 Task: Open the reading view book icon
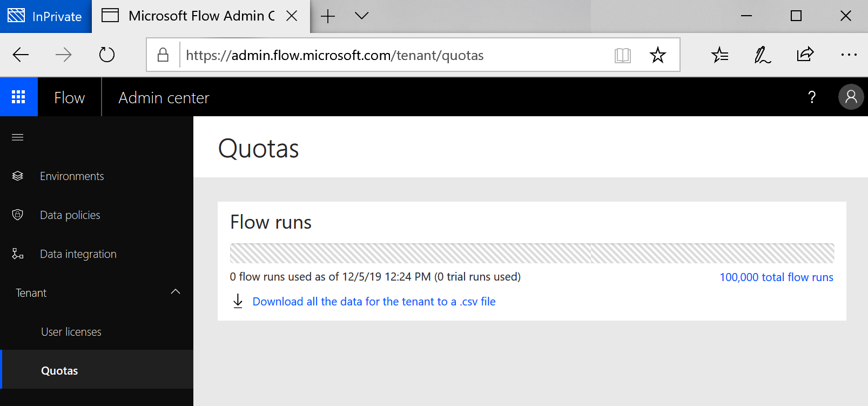click(x=623, y=55)
